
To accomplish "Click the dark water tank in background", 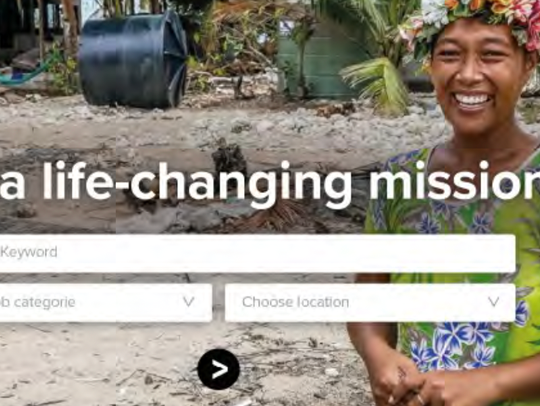I will pyautogui.click(x=133, y=60).
